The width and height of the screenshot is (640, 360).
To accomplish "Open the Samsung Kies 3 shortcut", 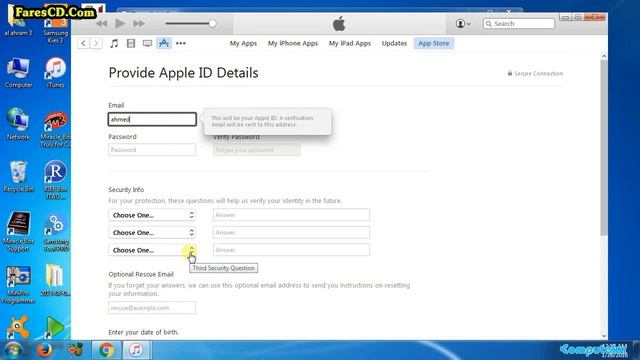I will [x=56, y=28].
